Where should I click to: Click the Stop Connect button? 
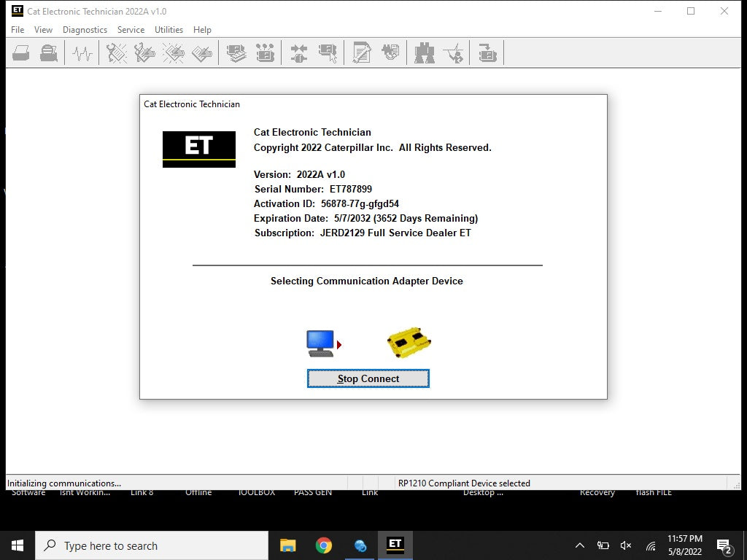(368, 378)
